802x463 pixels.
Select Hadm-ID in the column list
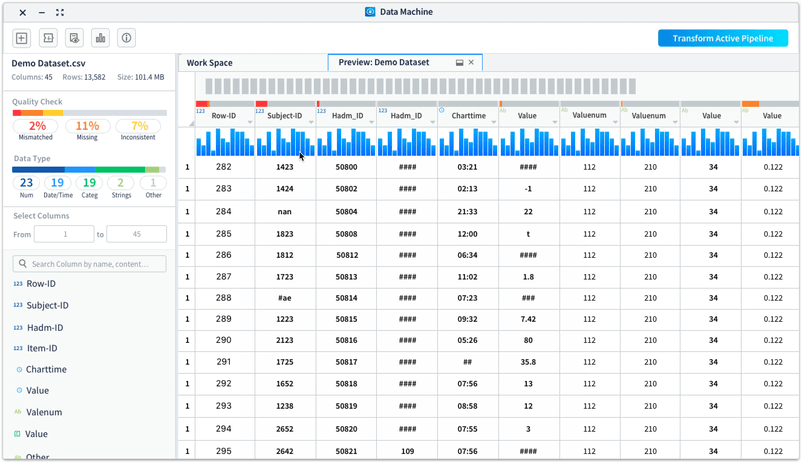(x=44, y=327)
